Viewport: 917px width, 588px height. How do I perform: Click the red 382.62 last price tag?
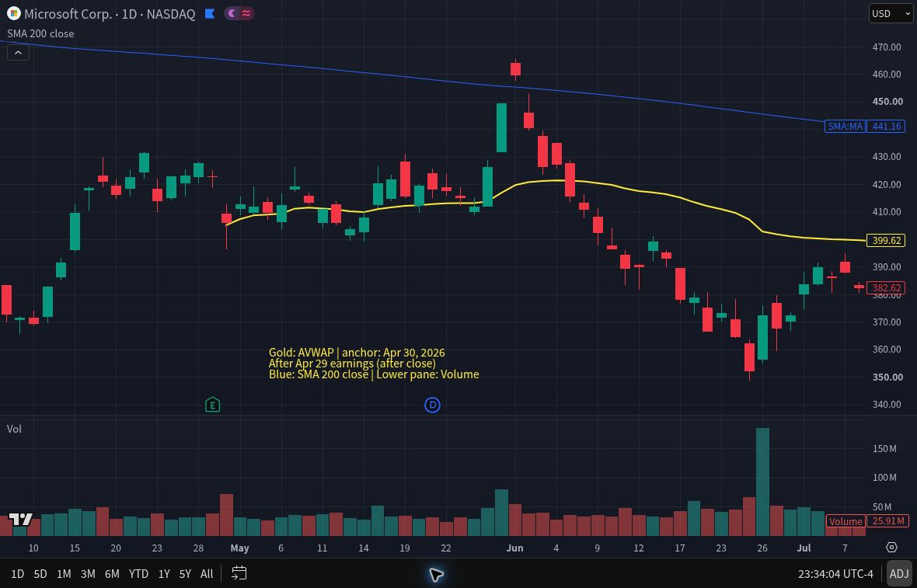tap(886, 287)
